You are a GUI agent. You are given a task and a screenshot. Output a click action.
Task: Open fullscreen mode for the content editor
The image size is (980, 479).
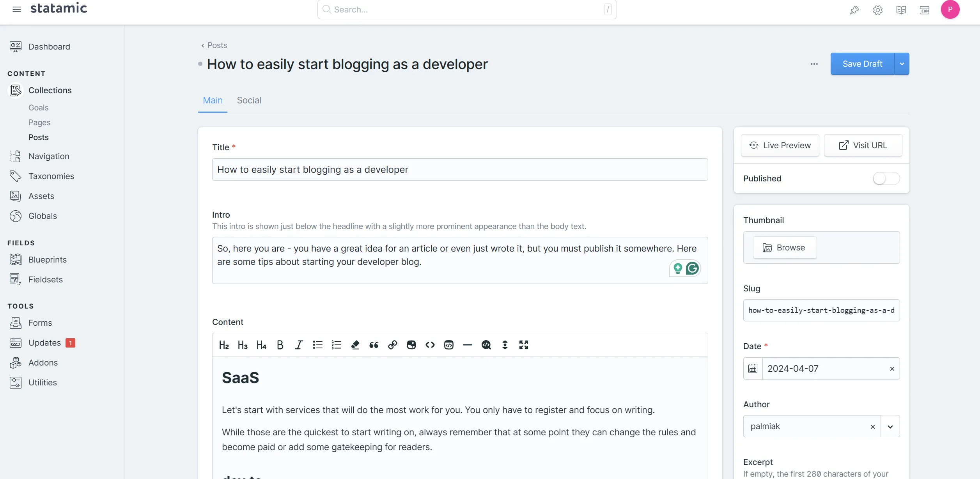(523, 345)
